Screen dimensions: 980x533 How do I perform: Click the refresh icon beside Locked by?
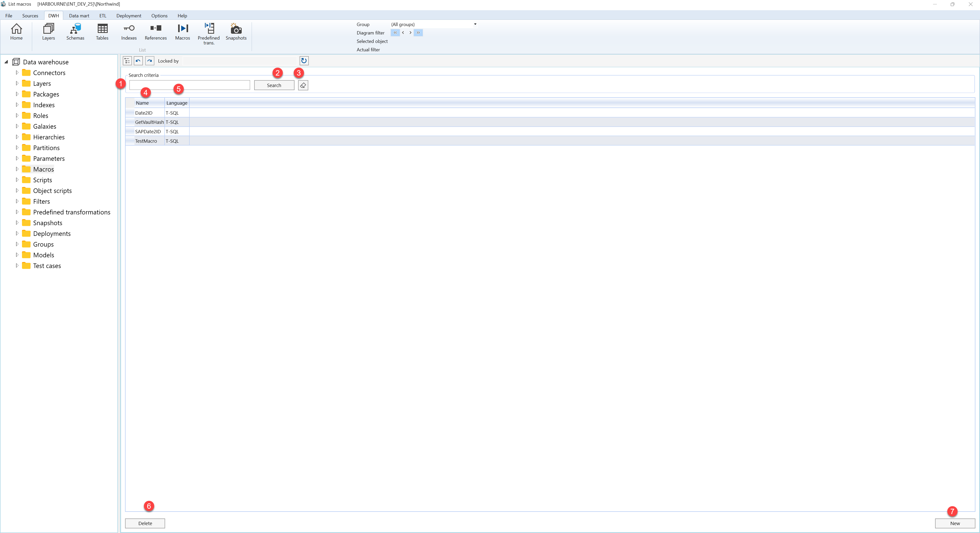tap(304, 61)
